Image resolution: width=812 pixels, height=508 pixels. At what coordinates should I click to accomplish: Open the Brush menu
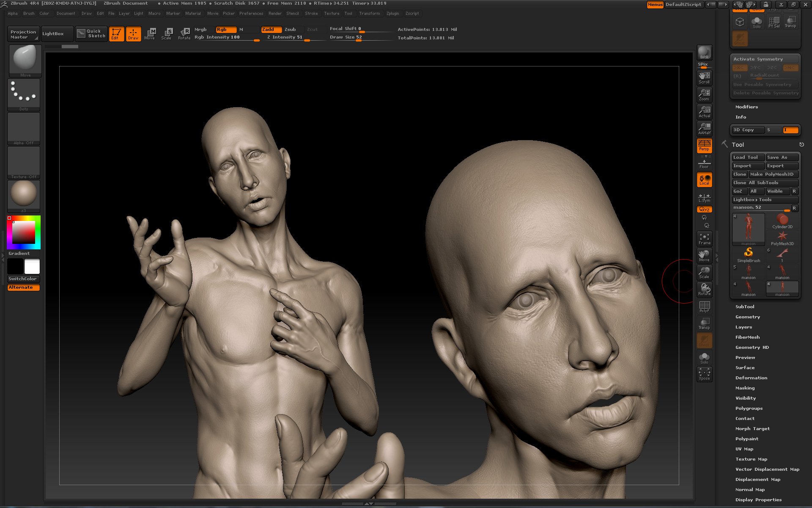click(29, 14)
